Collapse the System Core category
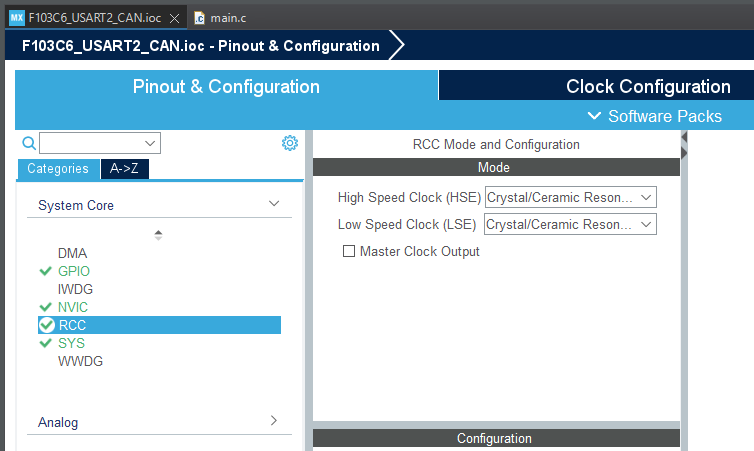754x451 pixels. pos(274,204)
